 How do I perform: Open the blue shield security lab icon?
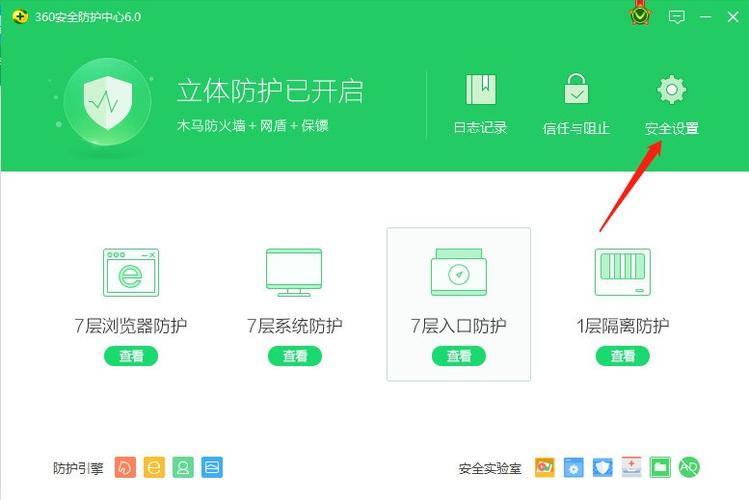point(602,467)
